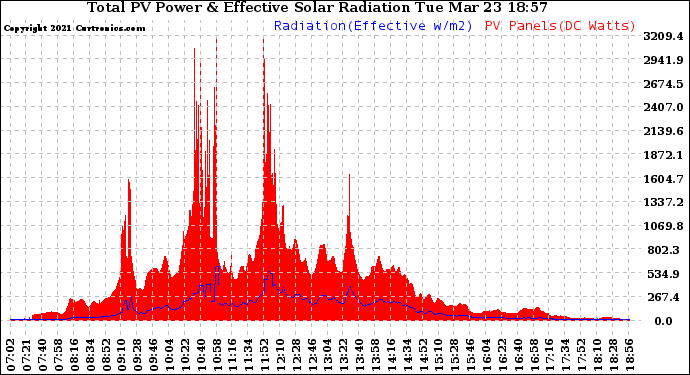
Task: Click y-axis value 3209.4
Action: tap(663, 37)
